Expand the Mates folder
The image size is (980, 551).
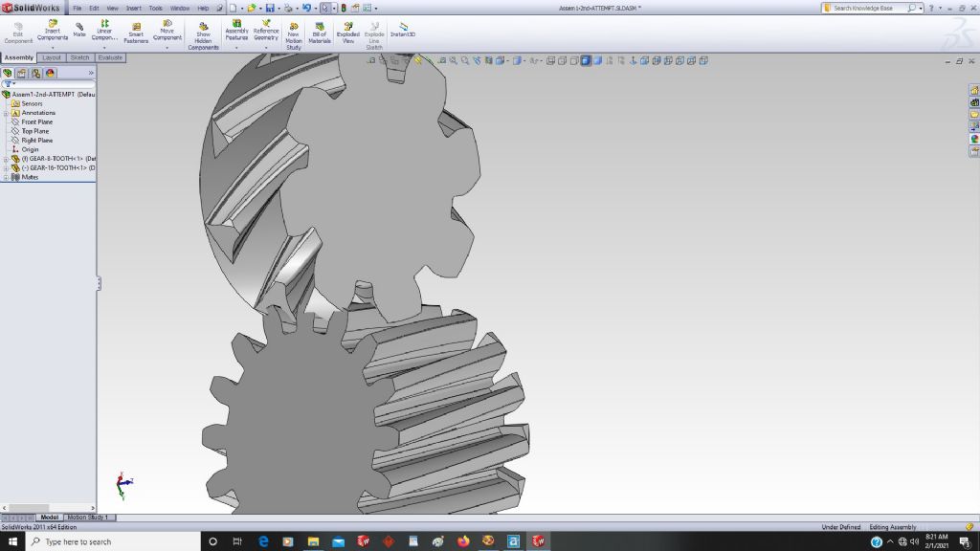pyautogui.click(x=7, y=177)
